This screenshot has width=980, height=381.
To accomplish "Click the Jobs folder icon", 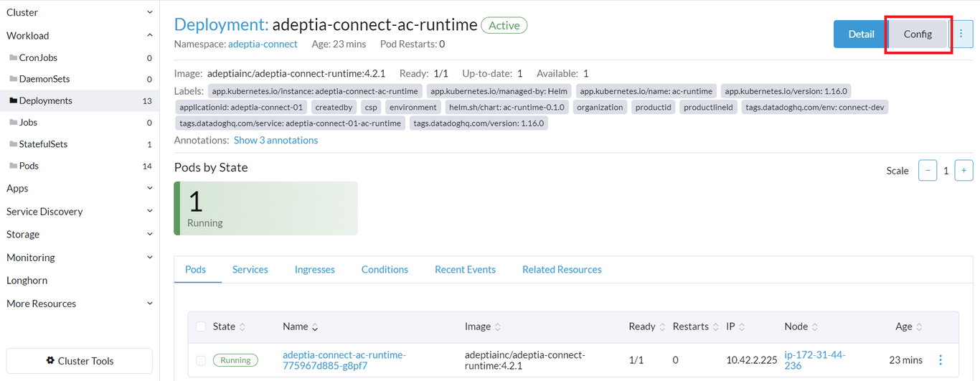I will point(13,122).
